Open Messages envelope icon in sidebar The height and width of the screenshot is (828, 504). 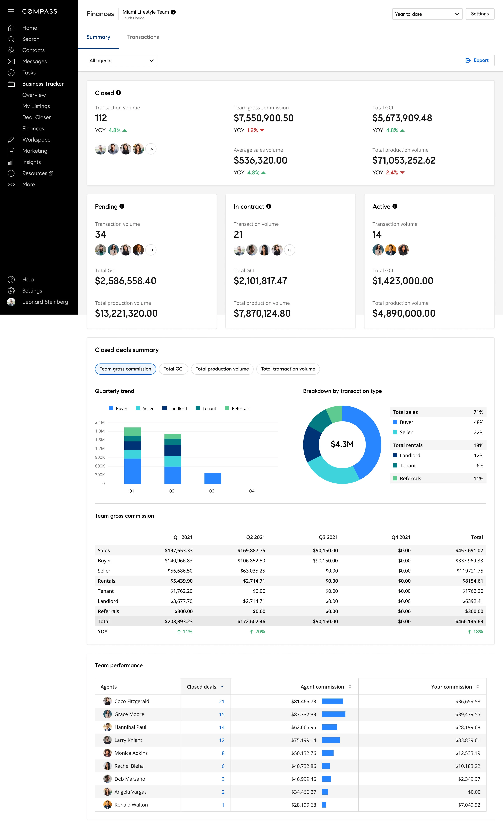tap(11, 62)
